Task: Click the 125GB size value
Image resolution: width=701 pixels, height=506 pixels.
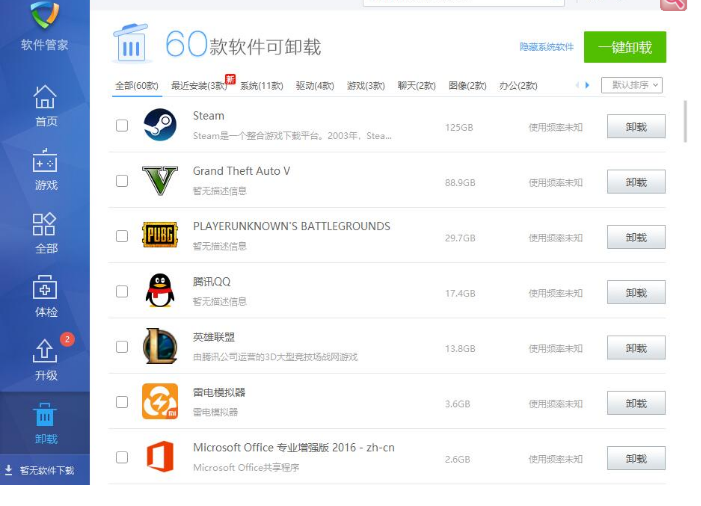Action: click(x=459, y=127)
